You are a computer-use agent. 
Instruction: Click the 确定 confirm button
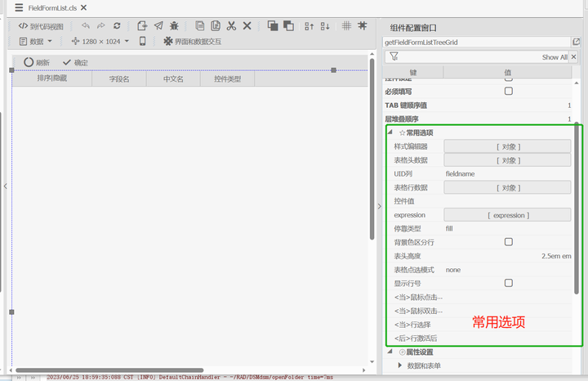[x=75, y=62]
